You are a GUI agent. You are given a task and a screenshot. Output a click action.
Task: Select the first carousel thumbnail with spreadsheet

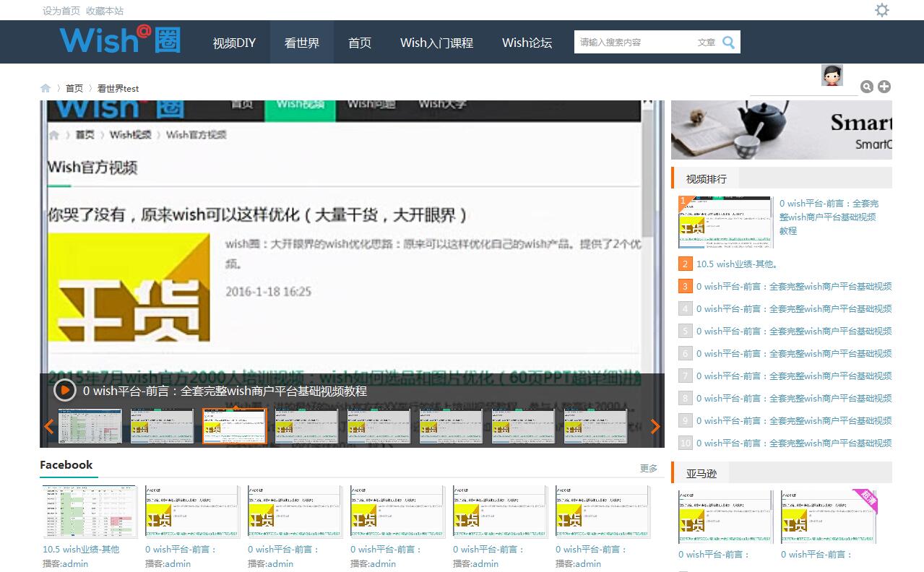(90, 426)
